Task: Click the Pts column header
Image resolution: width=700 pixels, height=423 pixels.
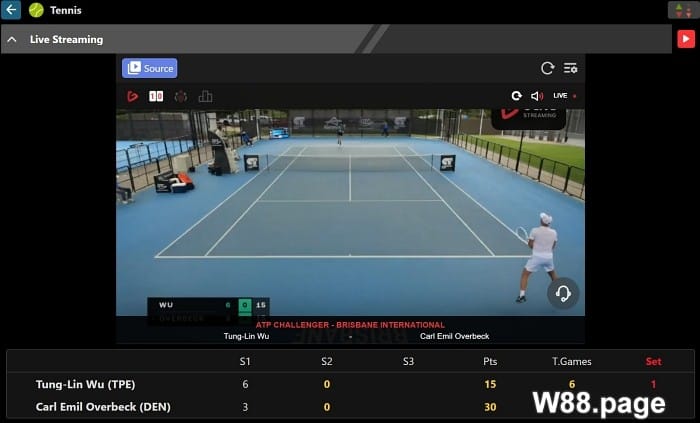Action: (x=490, y=361)
